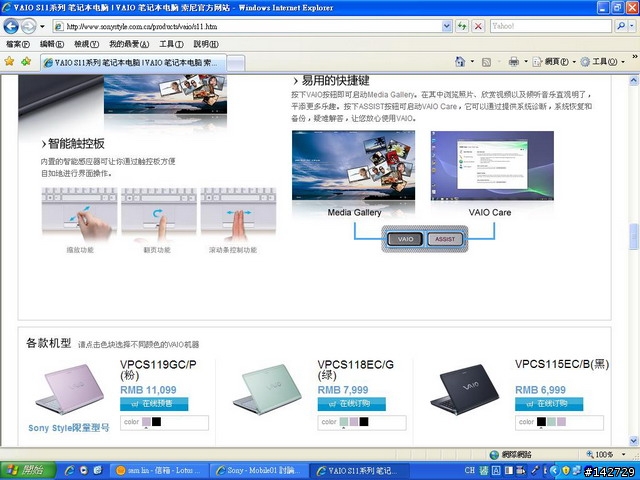The height and width of the screenshot is (480, 640).
Task: Click the green VAIO laptop image
Action: click(x=267, y=389)
